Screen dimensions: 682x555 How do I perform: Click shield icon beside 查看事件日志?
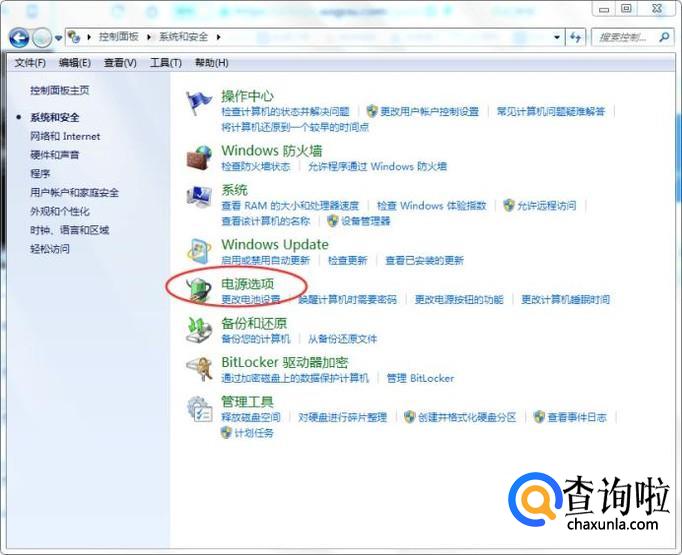pyautogui.click(x=539, y=417)
